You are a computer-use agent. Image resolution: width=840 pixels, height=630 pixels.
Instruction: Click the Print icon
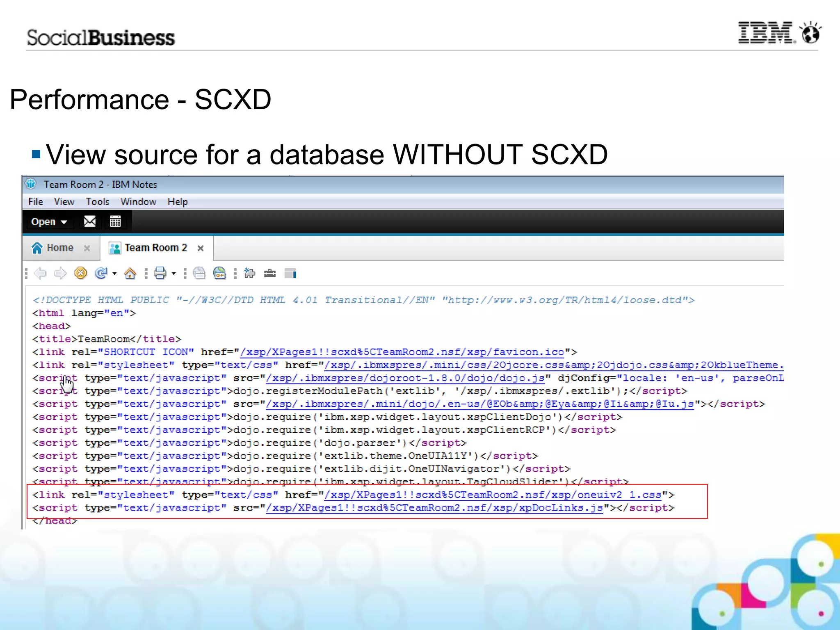(x=160, y=273)
